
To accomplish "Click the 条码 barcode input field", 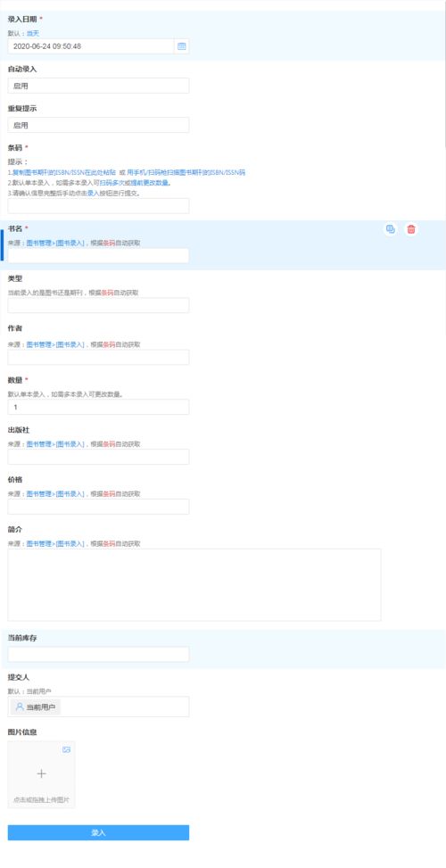I will point(98,206).
